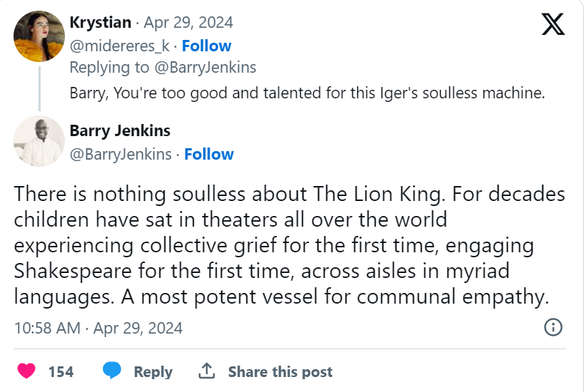
Task: Open Krystian's profile avatar
Action: tap(39, 37)
